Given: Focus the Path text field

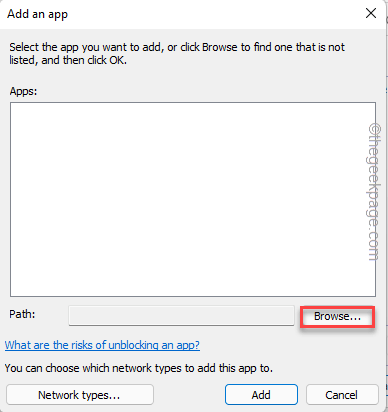Looking at the screenshot, I should 181,316.
